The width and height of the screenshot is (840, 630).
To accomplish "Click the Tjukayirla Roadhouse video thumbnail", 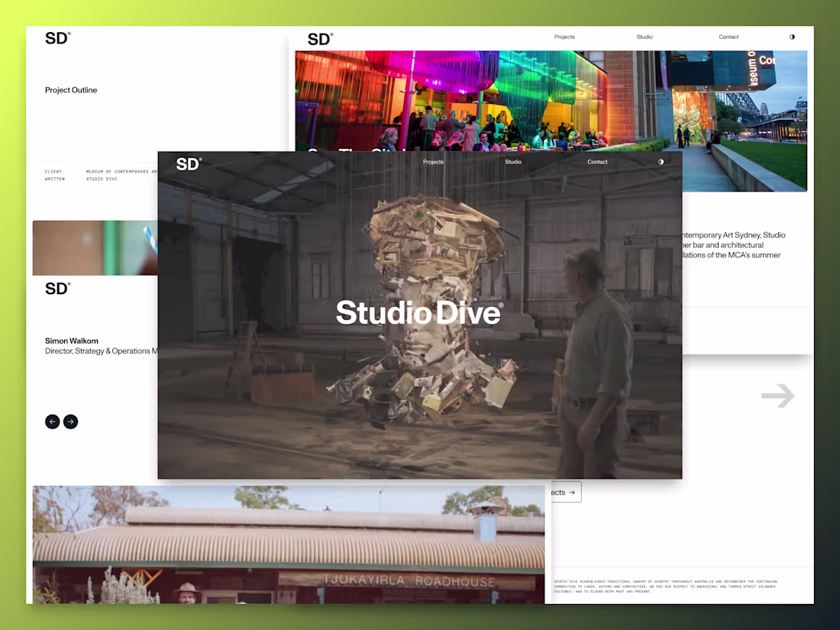I will coord(289,544).
